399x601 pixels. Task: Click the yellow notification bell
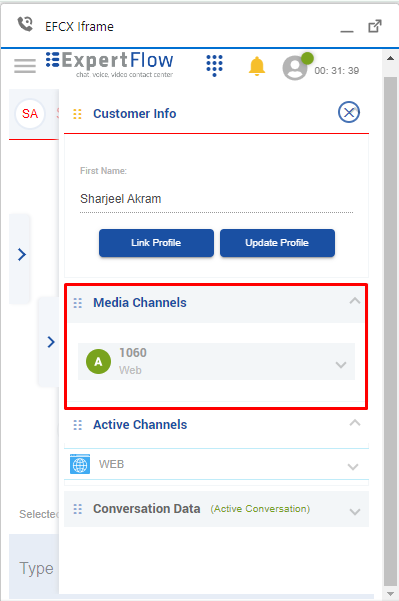click(x=257, y=66)
